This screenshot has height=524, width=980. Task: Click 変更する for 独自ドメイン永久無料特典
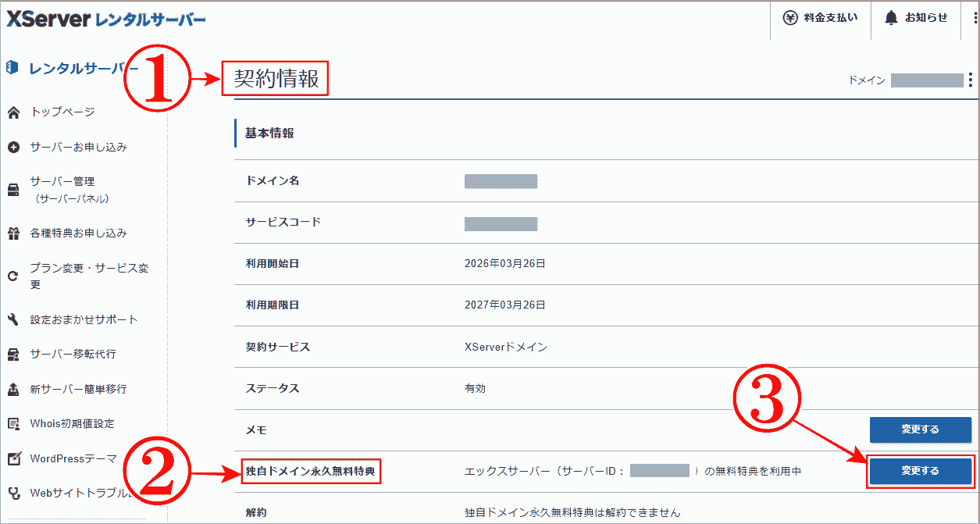pos(921,472)
